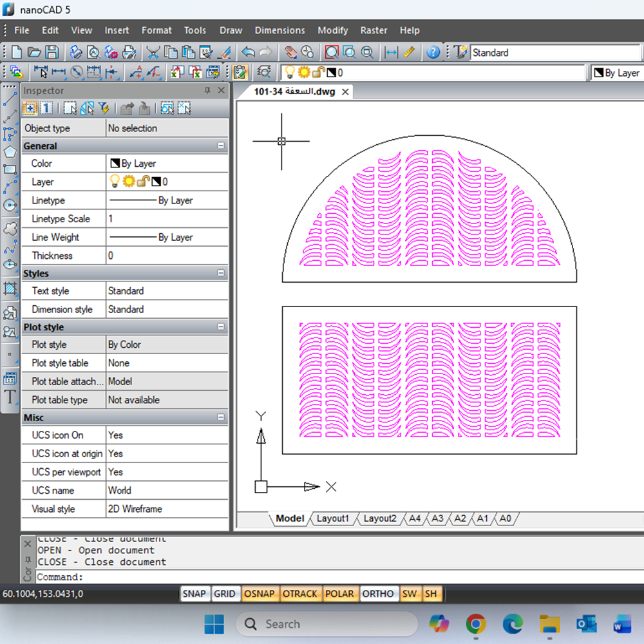644x644 pixels.
Task: Open Help with the blue question mark icon
Action: 433,53
